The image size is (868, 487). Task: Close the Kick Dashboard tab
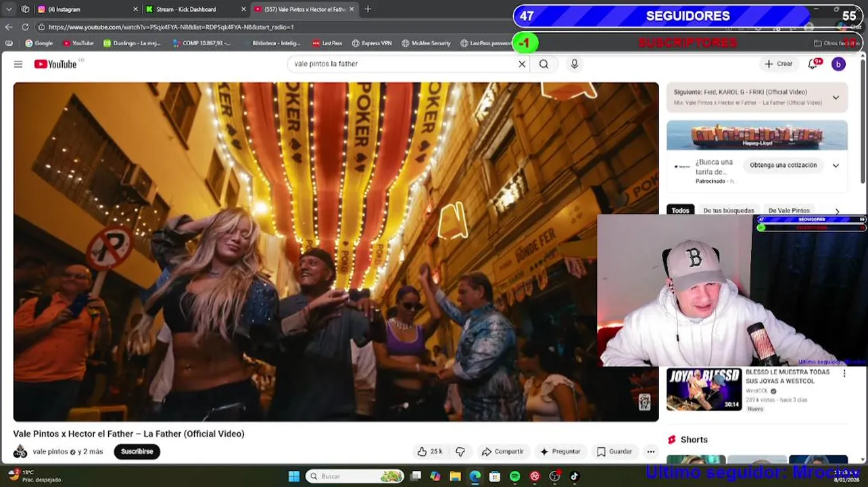(x=243, y=9)
